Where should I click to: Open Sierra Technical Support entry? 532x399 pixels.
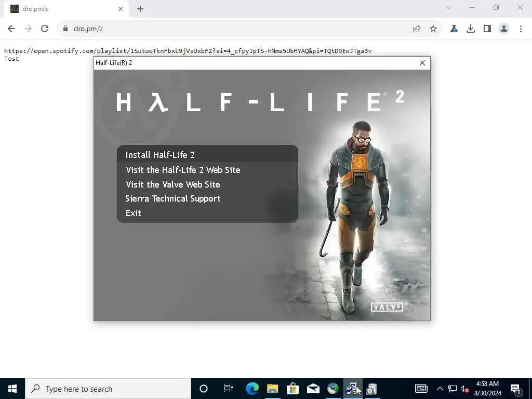172,199
